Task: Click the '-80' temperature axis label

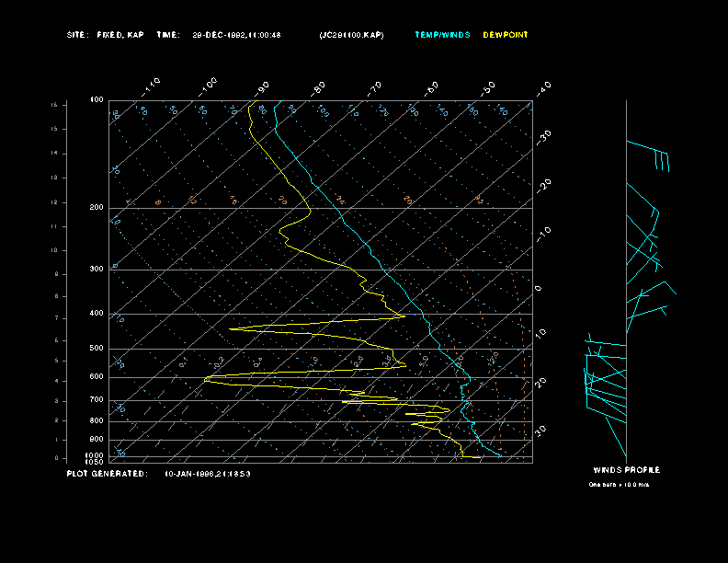Action: click(318, 88)
